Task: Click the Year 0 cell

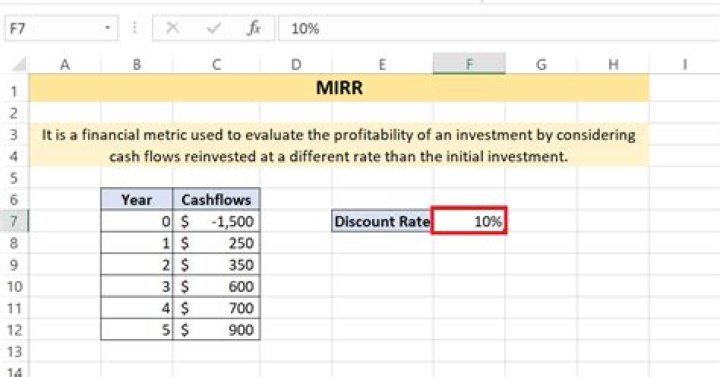Action: 136,221
